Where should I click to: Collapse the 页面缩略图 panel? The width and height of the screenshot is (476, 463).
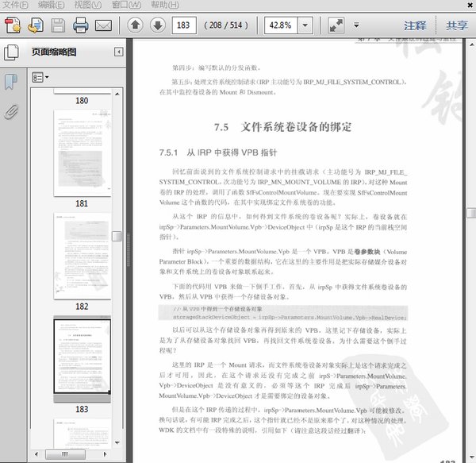pos(119,52)
